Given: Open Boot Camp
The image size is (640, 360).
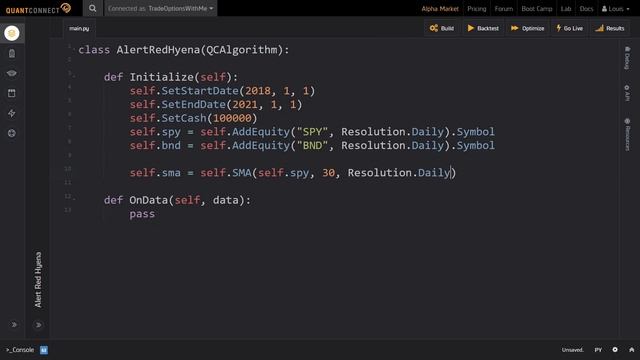Looking at the screenshot, I should pos(536,9).
